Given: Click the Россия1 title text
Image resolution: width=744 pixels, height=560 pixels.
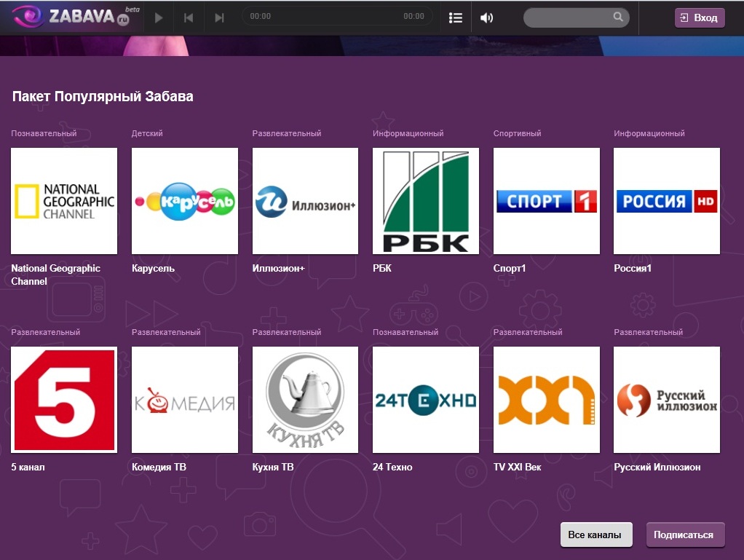Looking at the screenshot, I should click(633, 269).
